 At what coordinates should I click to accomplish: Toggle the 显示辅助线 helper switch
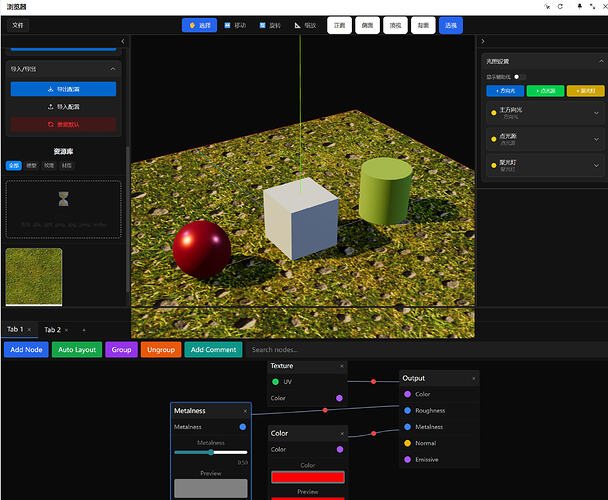pos(520,77)
